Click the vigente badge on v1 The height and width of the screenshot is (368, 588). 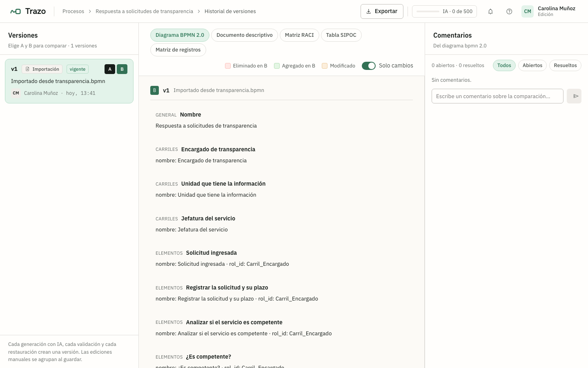tap(78, 69)
